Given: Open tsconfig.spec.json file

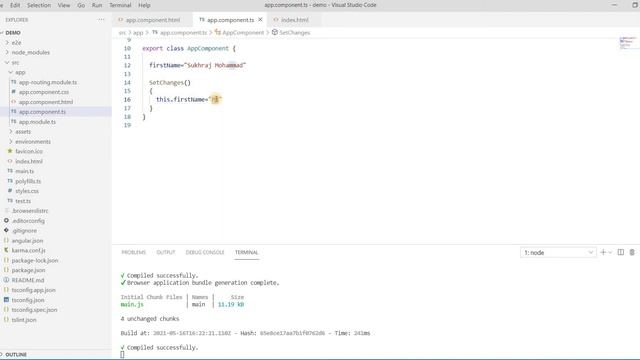Looking at the screenshot, I should (x=34, y=310).
